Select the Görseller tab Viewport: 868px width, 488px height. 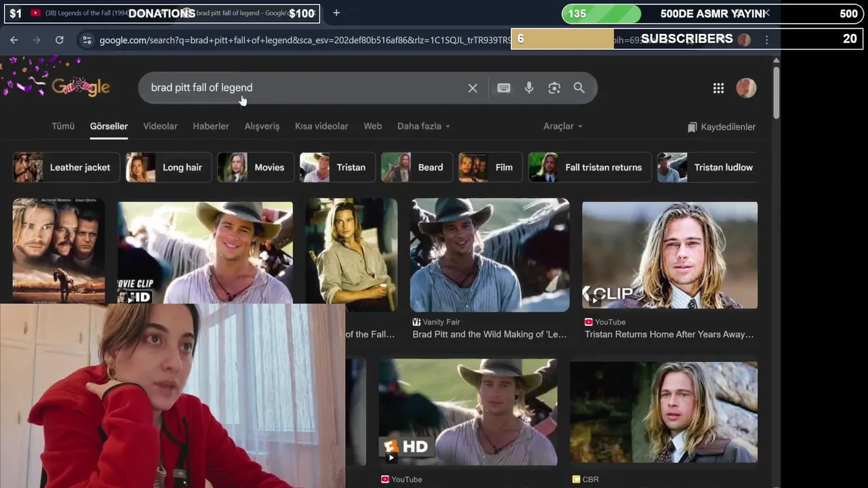[108, 126]
